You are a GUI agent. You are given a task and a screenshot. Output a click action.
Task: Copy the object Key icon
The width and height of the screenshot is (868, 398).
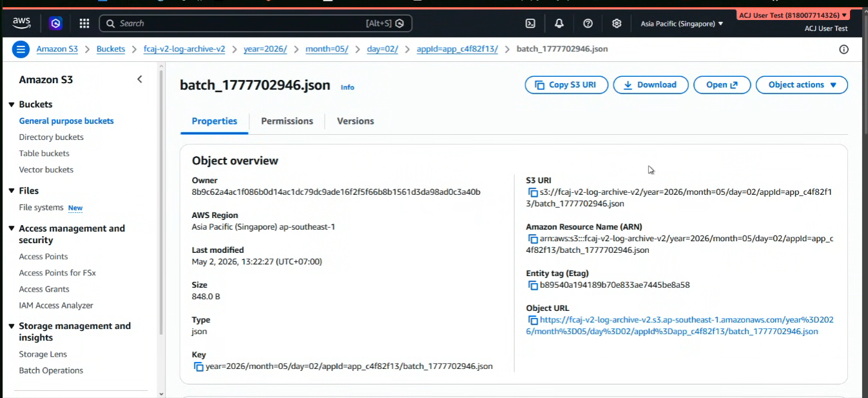[x=199, y=366]
